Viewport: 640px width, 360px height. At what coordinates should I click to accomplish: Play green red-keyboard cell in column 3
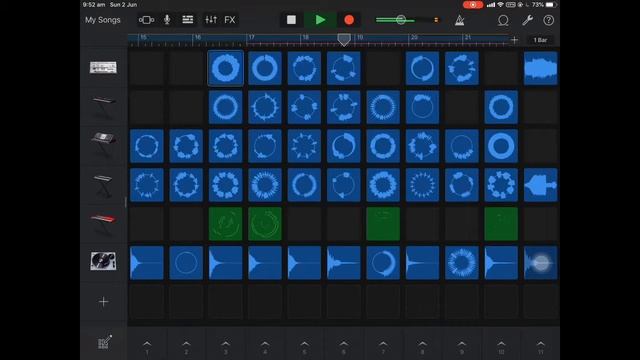click(225, 224)
